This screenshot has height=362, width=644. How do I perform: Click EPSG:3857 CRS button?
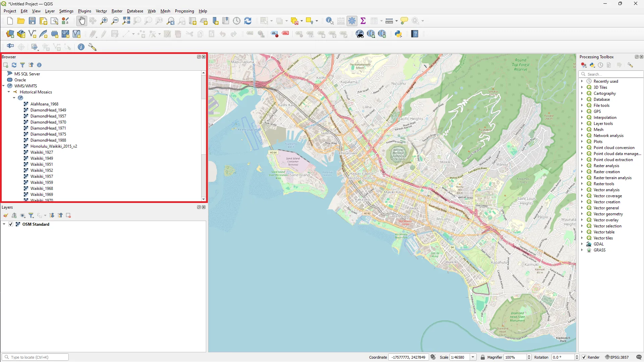click(617, 357)
